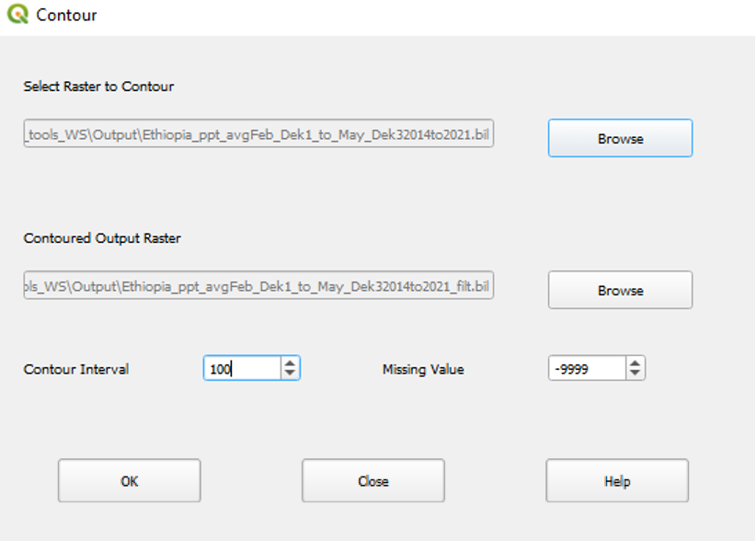Click the 'Contour' window title text

click(x=66, y=15)
